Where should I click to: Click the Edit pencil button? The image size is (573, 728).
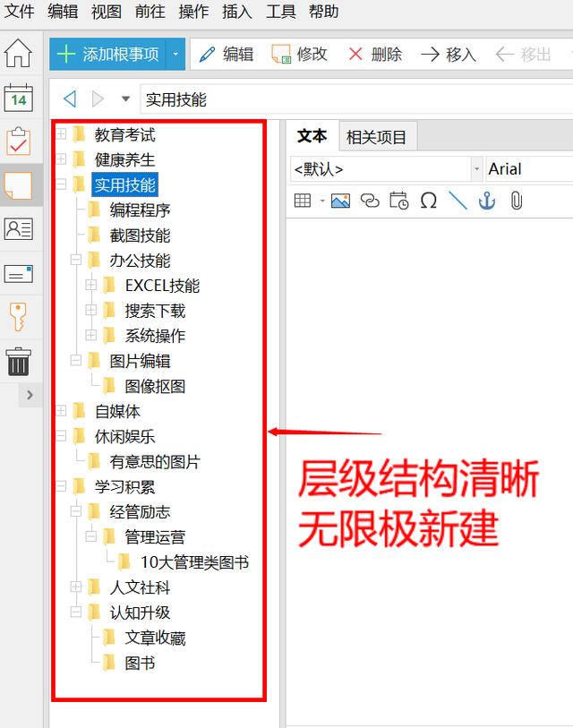click(x=227, y=55)
